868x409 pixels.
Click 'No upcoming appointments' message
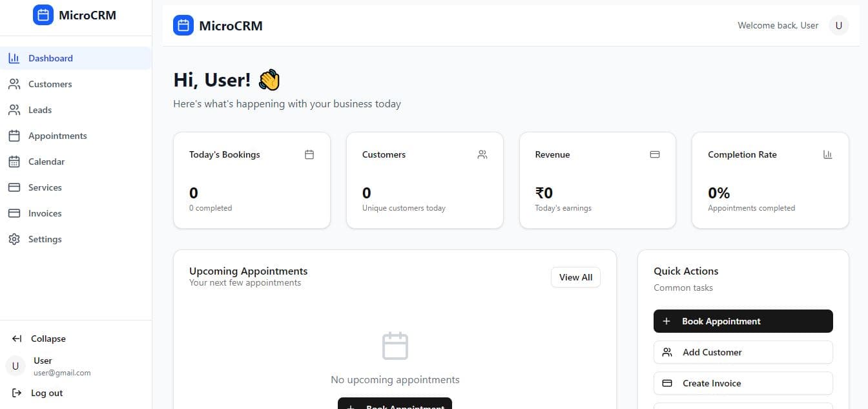click(395, 380)
